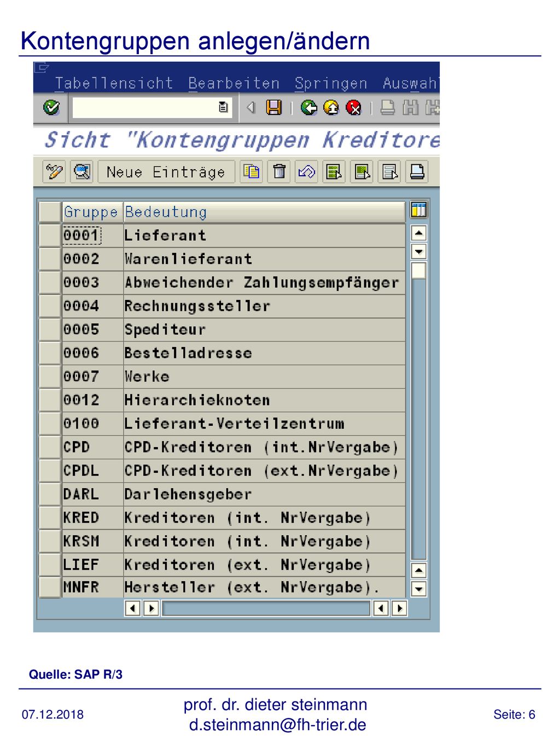This screenshot has height=747, width=560.
Task: Click the vertical scrollbar thumb
Action: click(x=418, y=271)
